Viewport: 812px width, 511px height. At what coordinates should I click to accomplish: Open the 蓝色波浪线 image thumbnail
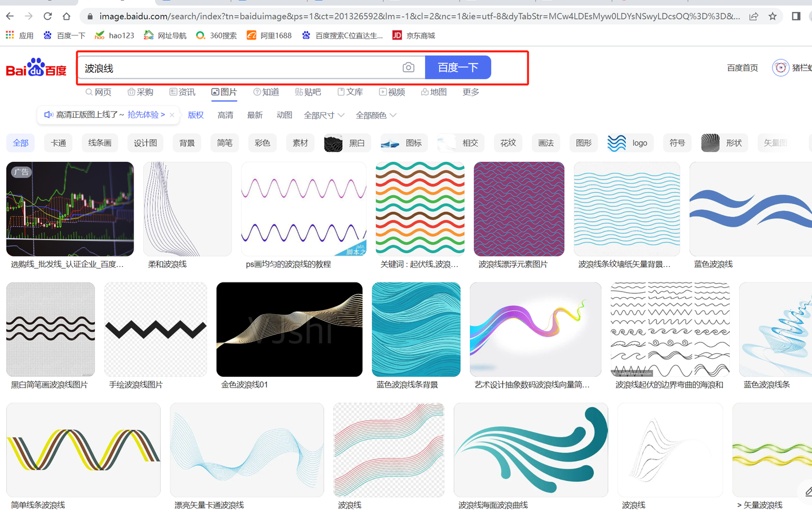750,208
